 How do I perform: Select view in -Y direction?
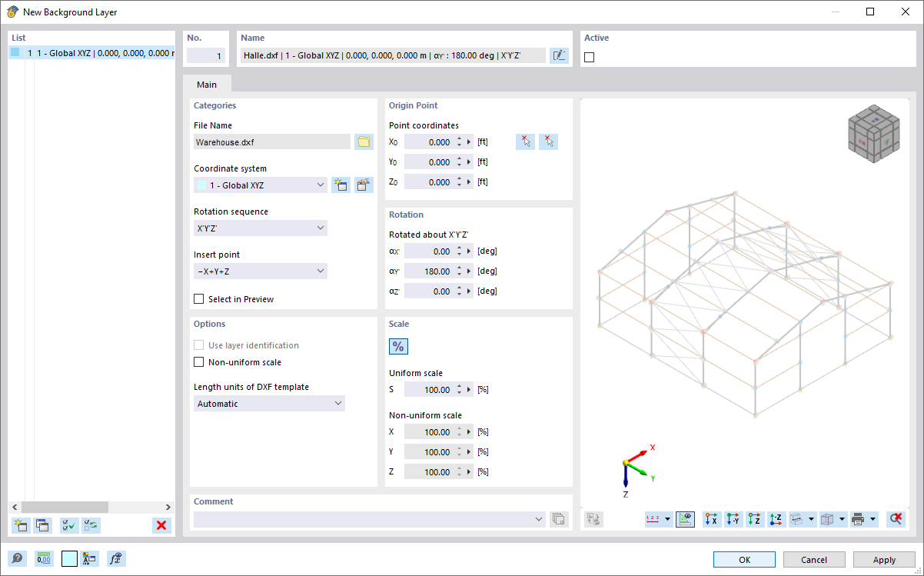(x=733, y=519)
